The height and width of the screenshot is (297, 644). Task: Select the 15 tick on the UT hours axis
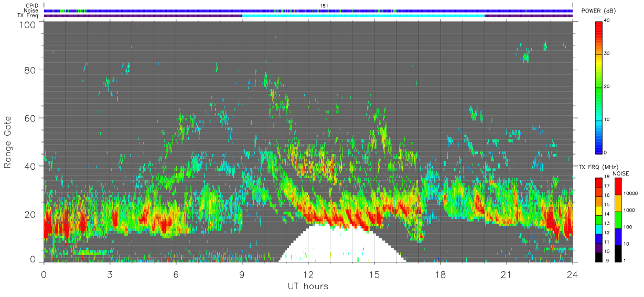click(x=374, y=274)
